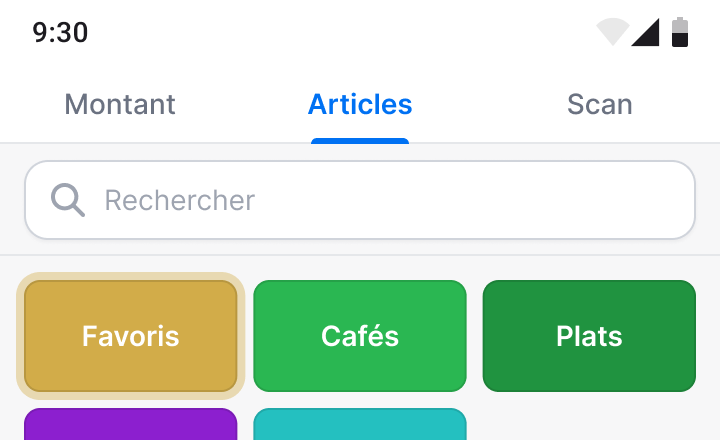Screen dimensions: 720x440
Task: Open the Cafés category
Action: coord(360,336)
